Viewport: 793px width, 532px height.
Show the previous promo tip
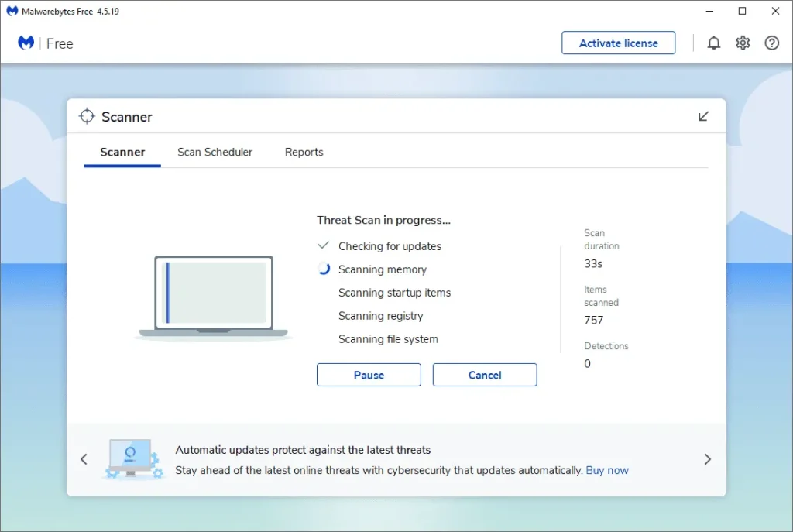coord(84,459)
